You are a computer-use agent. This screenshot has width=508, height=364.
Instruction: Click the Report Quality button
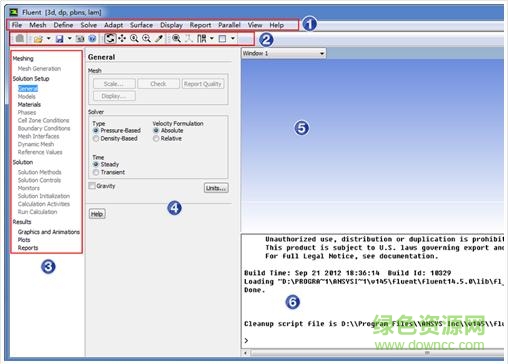[203, 84]
